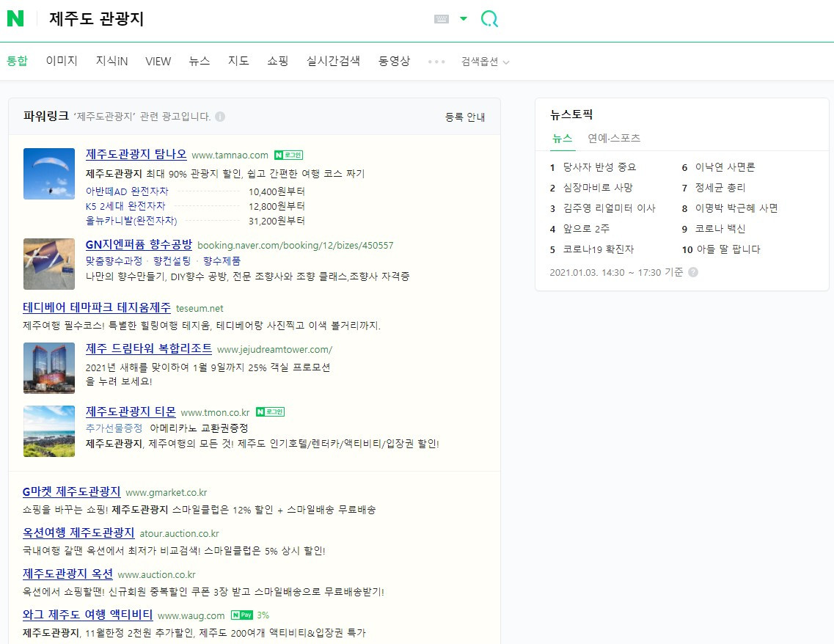Open news topic 아들 딸 팝니다
This screenshot has width=834, height=644.
pyautogui.click(x=728, y=249)
